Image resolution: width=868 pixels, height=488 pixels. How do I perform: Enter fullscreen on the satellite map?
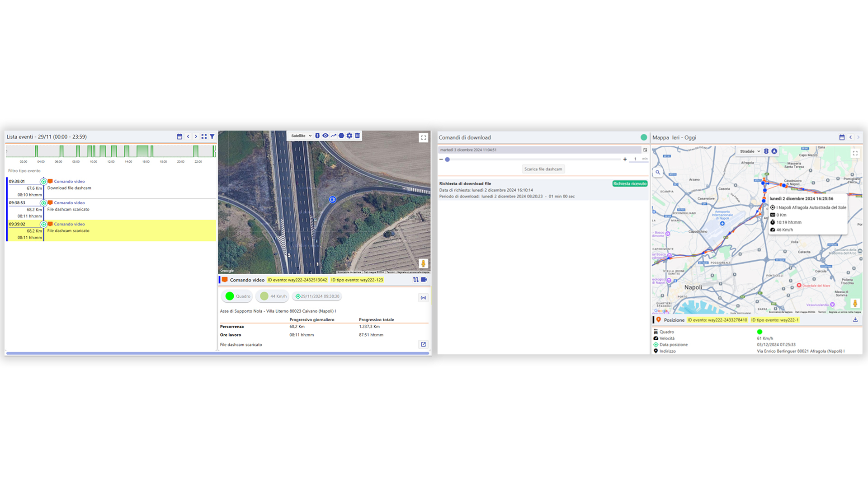423,138
